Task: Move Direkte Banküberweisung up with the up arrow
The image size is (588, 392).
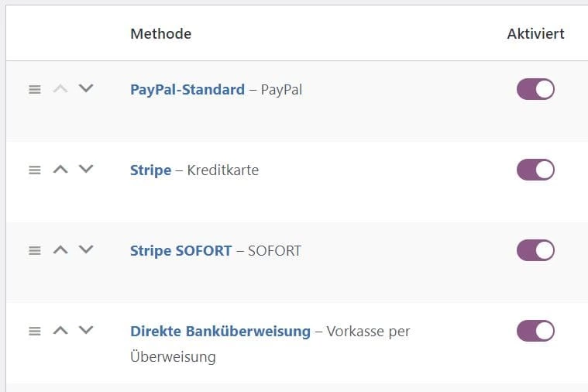Action: click(x=60, y=331)
